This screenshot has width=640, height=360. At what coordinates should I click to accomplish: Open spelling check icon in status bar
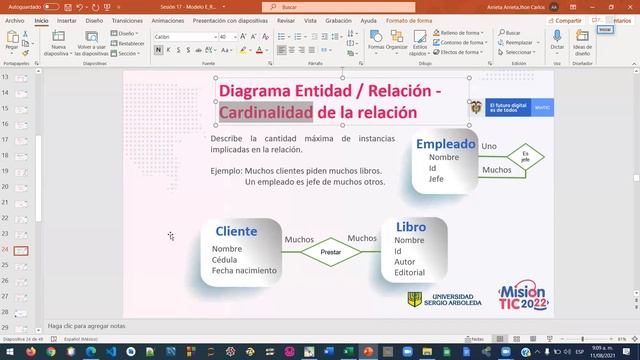[x=54, y=339]
